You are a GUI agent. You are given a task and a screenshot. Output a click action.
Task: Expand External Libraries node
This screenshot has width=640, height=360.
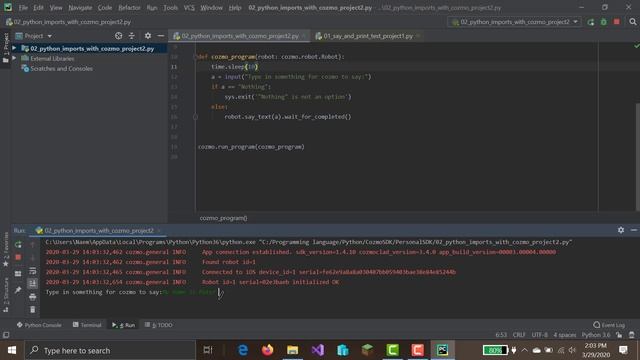(14, 58)
